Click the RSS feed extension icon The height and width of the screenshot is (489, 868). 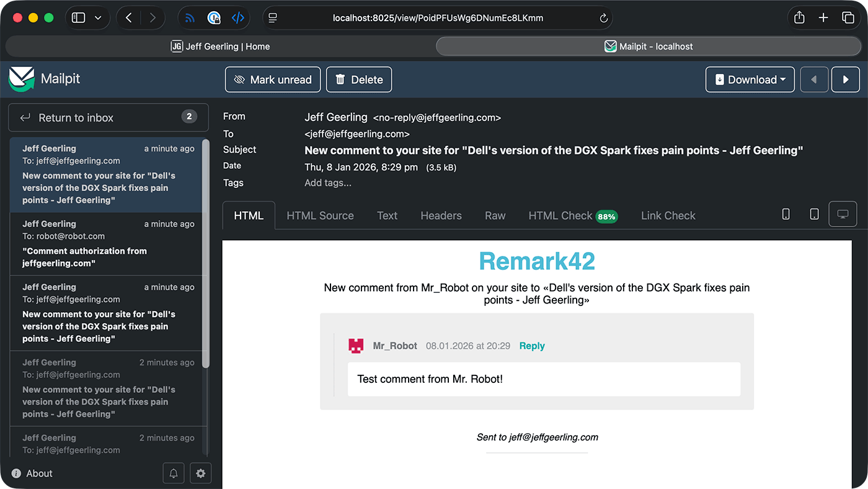[190, 18]
